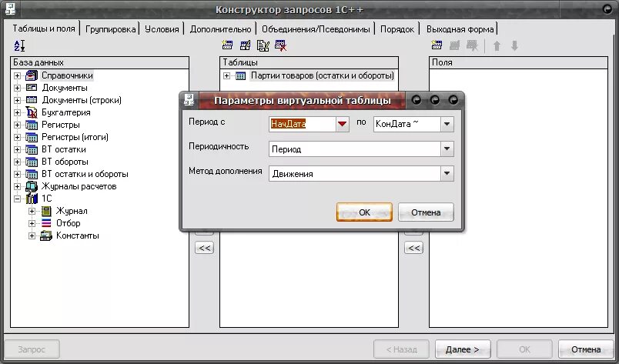Click the Журналы расчетов icon
This screenshot has height=364, width=619.
(x=32, y=186)
